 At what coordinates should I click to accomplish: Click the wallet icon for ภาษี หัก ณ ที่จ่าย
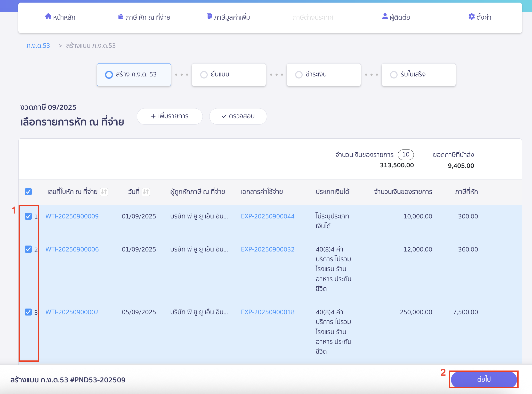point(120,17)
